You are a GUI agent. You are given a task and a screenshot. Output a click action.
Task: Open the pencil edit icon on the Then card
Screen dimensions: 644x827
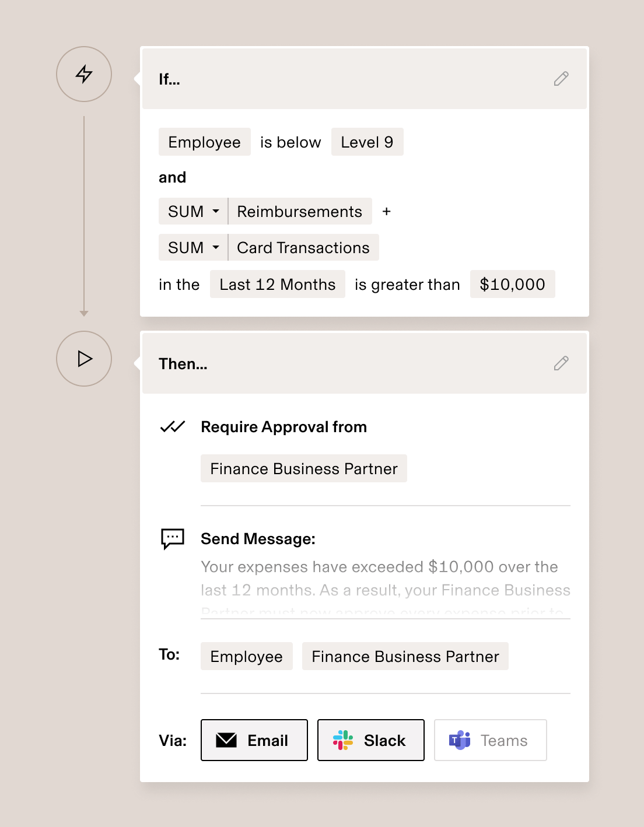[x=561, y=363]
